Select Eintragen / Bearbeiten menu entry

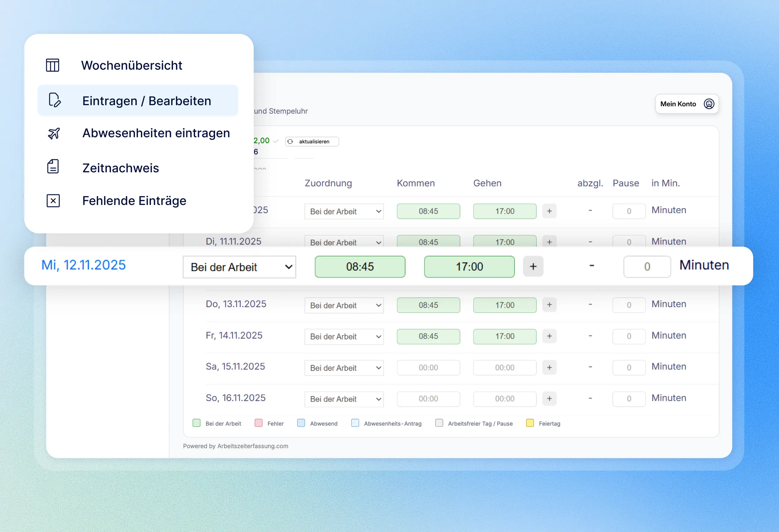click(138, 100)
